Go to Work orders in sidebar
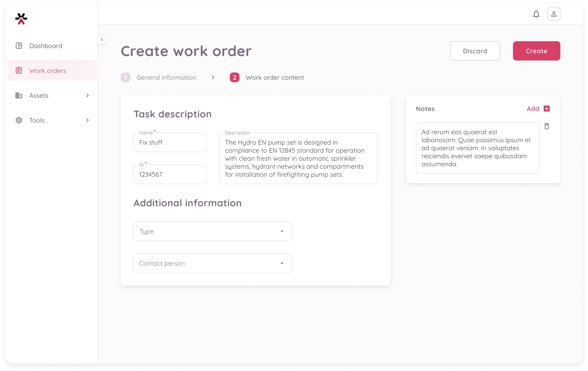 tap(48, 71)
